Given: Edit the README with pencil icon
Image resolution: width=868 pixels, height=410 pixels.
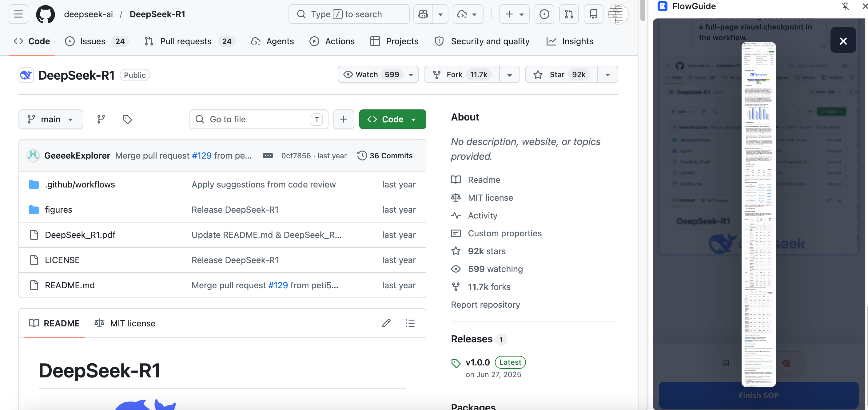Looking at the screenshot, I should pyautogui.click(x=386, y=323).
